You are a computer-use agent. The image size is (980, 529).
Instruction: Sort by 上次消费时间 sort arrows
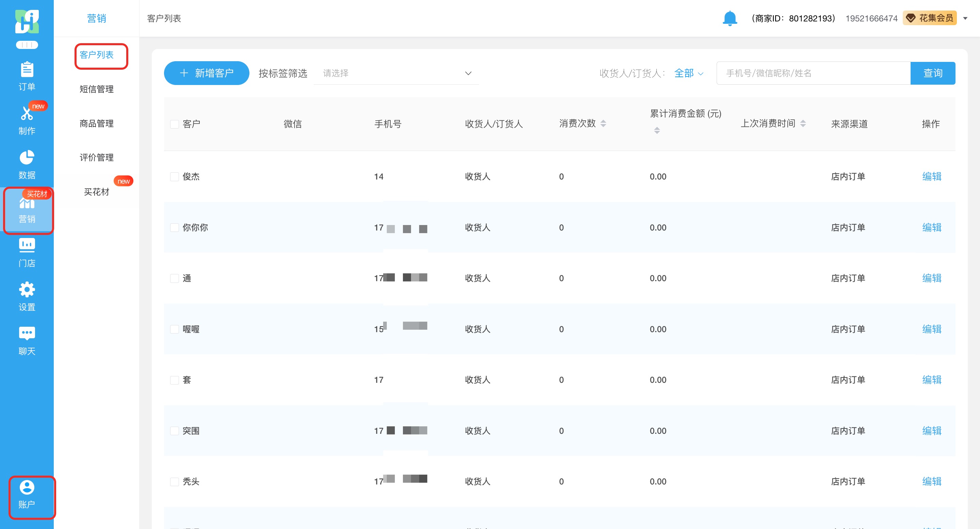[x=803, y=123]
